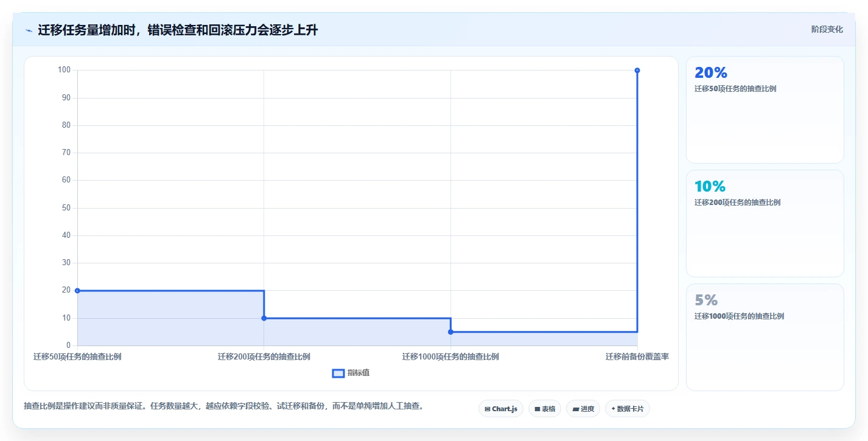Click card label 迁移200项任务的抽查比例
Screen dimensions: 868x441
point(737,203)
